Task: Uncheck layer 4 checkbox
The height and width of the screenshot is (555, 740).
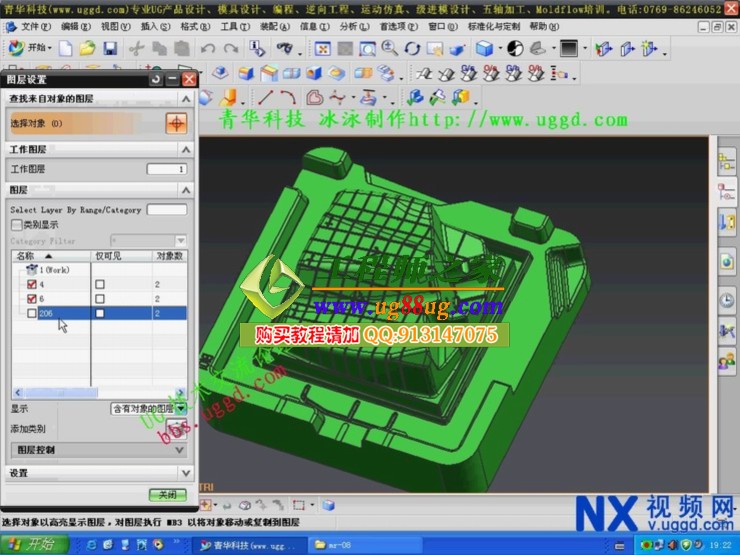Action: coord(31,285)
